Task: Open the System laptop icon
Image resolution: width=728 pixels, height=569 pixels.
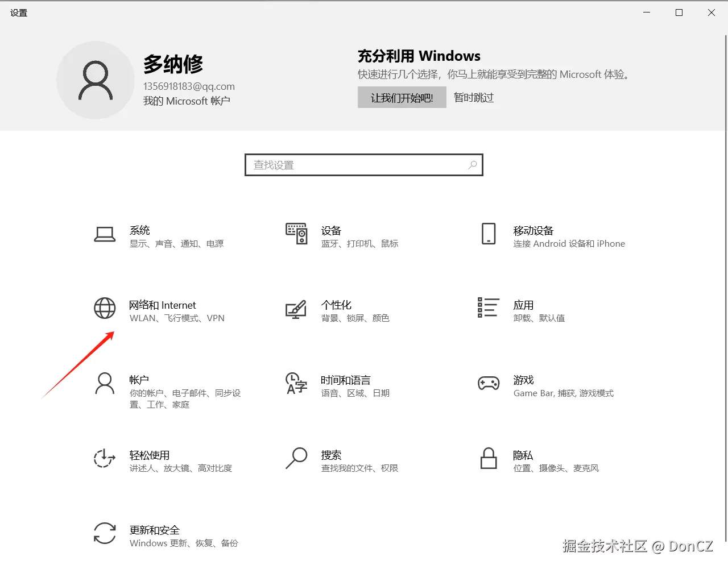Action: coord(105,234)
